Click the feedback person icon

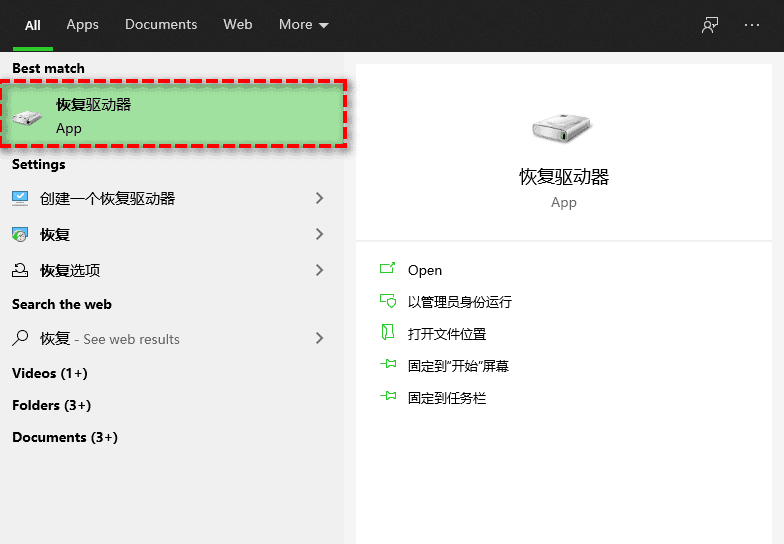[710, 25]
